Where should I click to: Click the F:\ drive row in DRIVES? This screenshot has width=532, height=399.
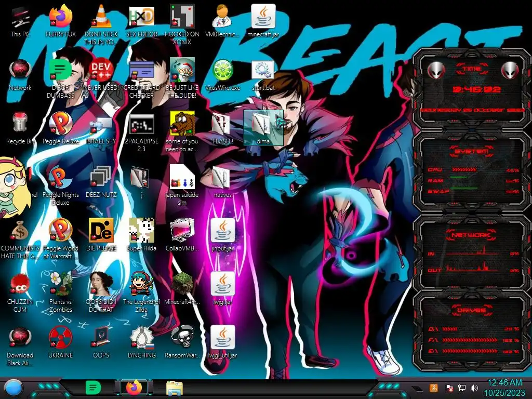click(x=474, y=340)
